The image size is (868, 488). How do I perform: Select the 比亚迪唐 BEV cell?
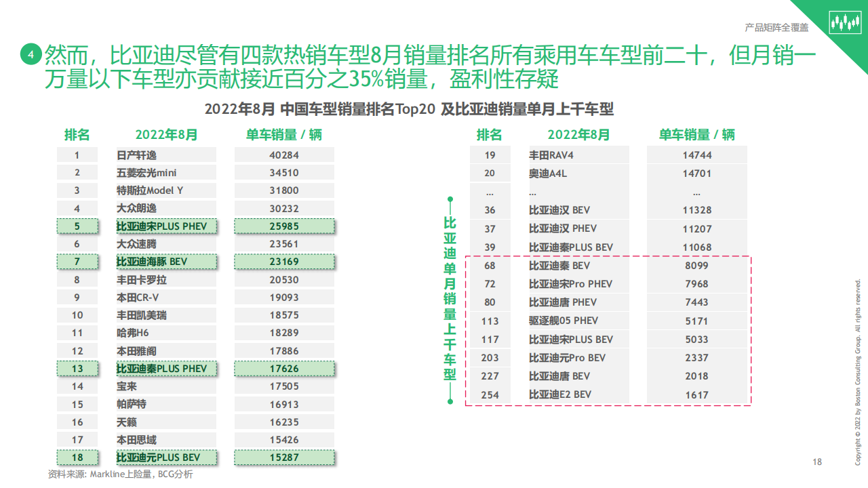point(579,376)
